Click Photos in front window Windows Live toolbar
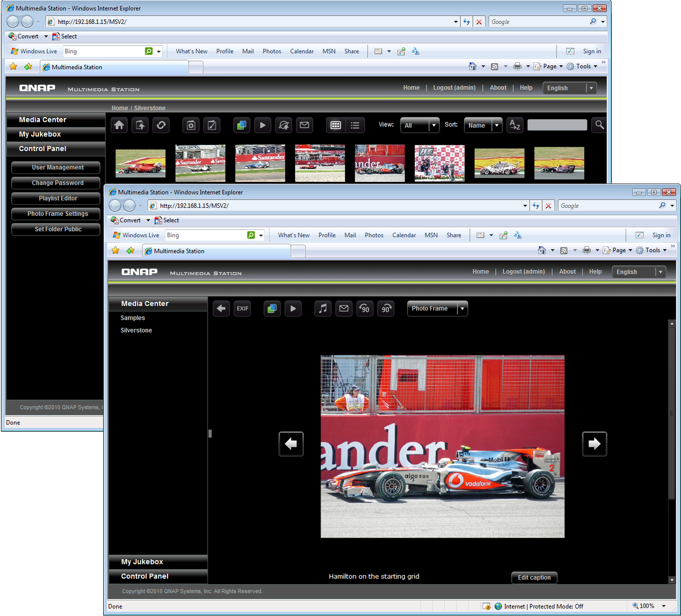The image size is (681, 616). (374, 235)
